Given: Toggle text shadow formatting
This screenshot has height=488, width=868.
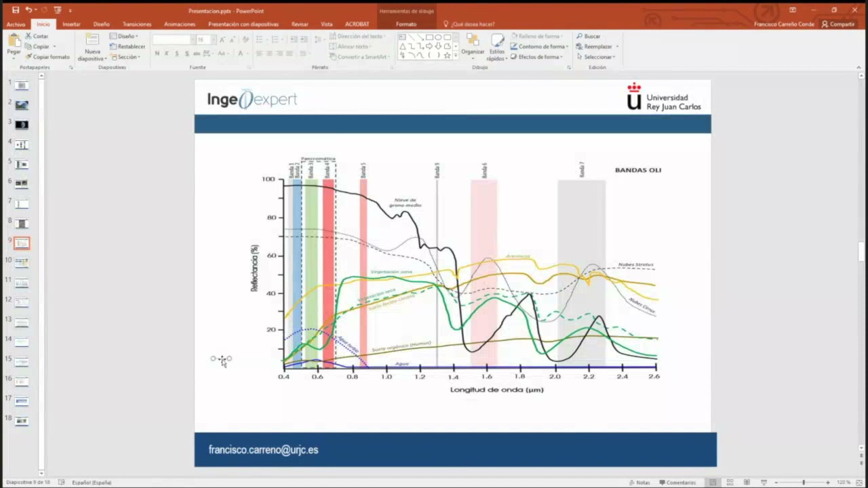Looking at the screenshot, I should 186,54.
